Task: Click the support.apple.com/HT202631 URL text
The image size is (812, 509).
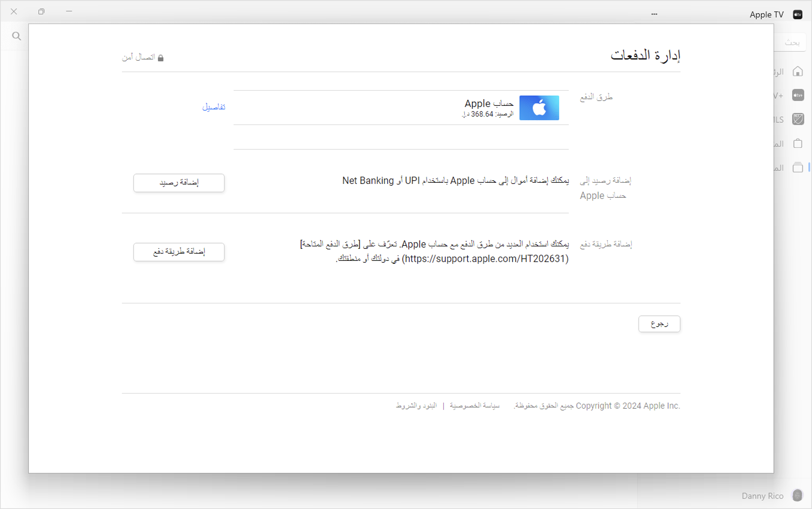Action: (485, 259)
